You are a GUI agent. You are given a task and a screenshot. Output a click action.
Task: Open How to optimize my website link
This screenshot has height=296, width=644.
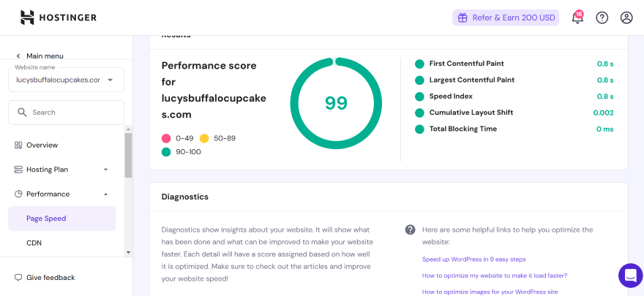coord(495,276)
